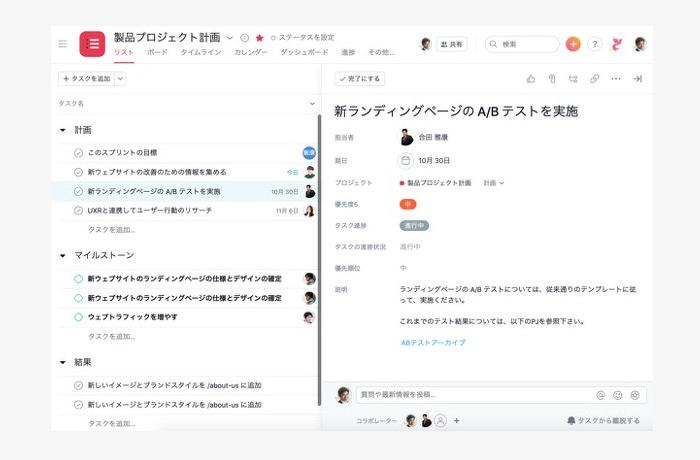The height and width of the screenshot is (460, 700).
Task: Open the help question mark icon
Action: click(594, 44)
